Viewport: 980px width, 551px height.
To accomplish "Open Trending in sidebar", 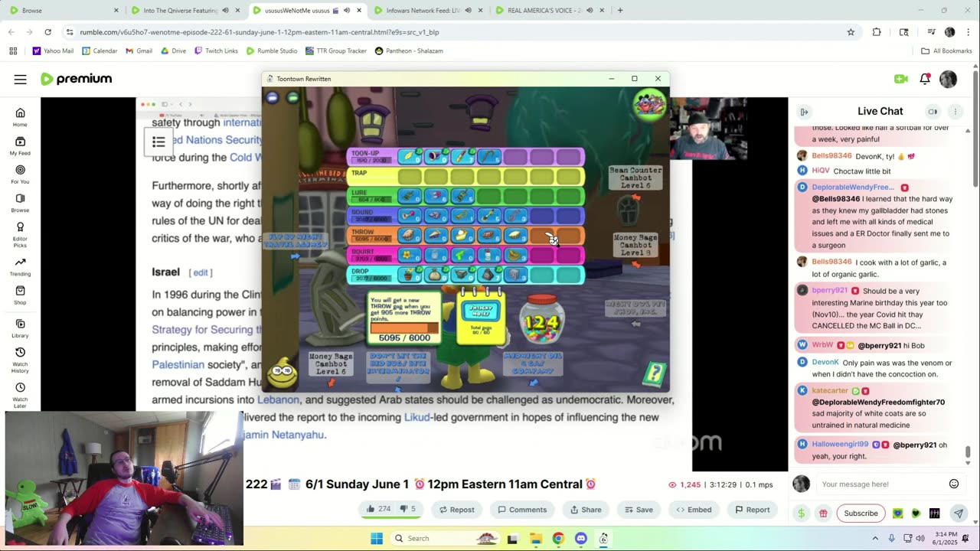I will click(x=20, y=267).
